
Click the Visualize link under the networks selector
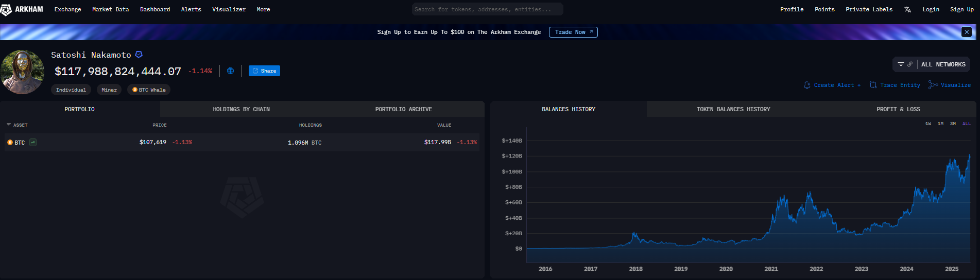click(950, 85)
